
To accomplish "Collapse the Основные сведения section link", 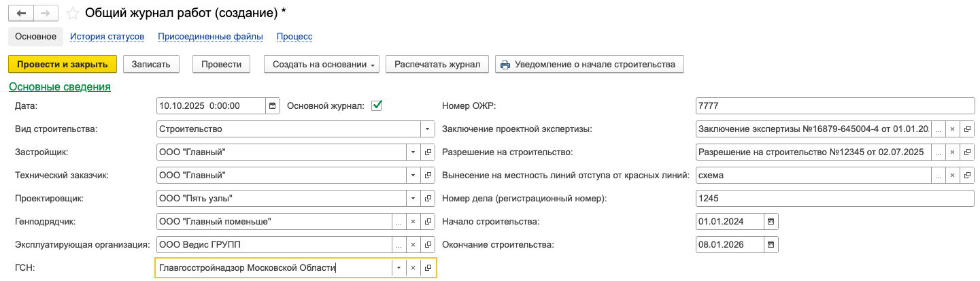I will click(x=59, y=87).
